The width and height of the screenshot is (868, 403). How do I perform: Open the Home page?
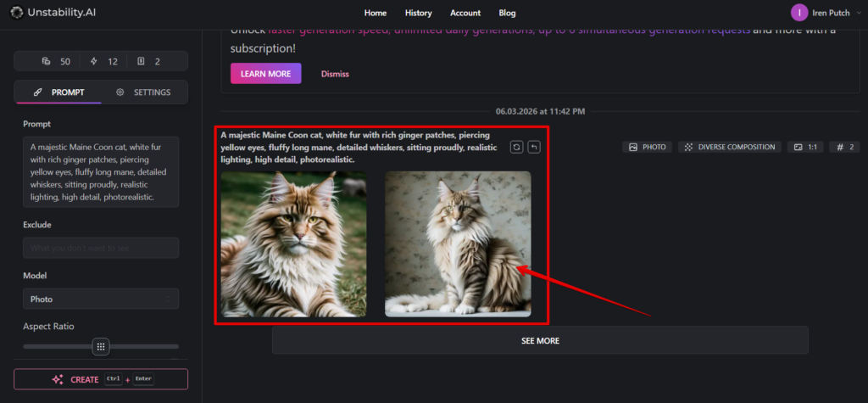click(x=376, y=13)
